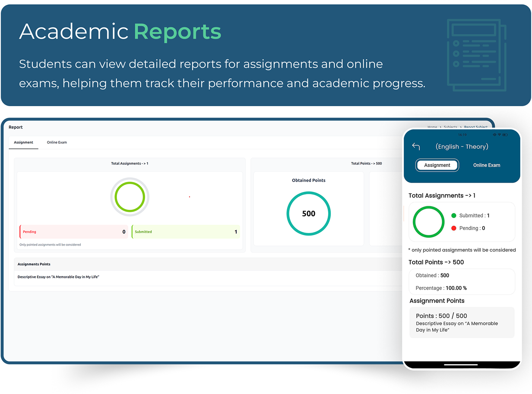The height and width of the screenshot is (394, 532).
Task: Open the Assignment tab in the web report
Action: tap(23, 142)
